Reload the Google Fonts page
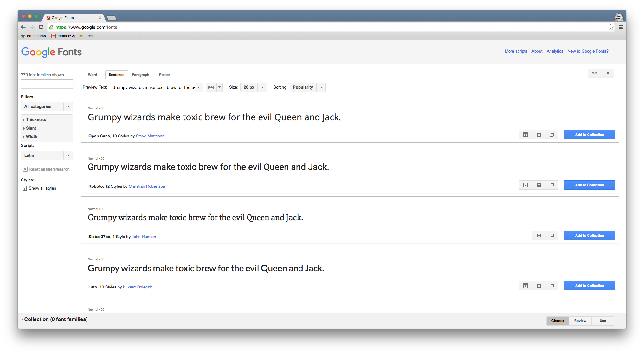Screen dimensions: 644x354 click(x=41, y=27)
